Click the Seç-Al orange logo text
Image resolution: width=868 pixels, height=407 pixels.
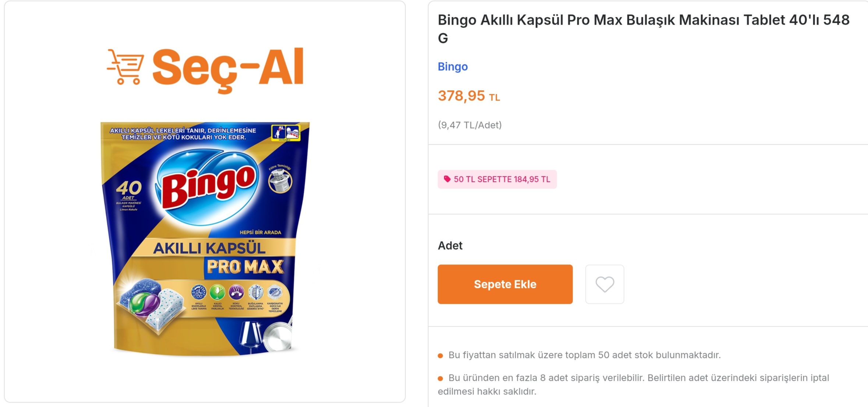point(228,68)
